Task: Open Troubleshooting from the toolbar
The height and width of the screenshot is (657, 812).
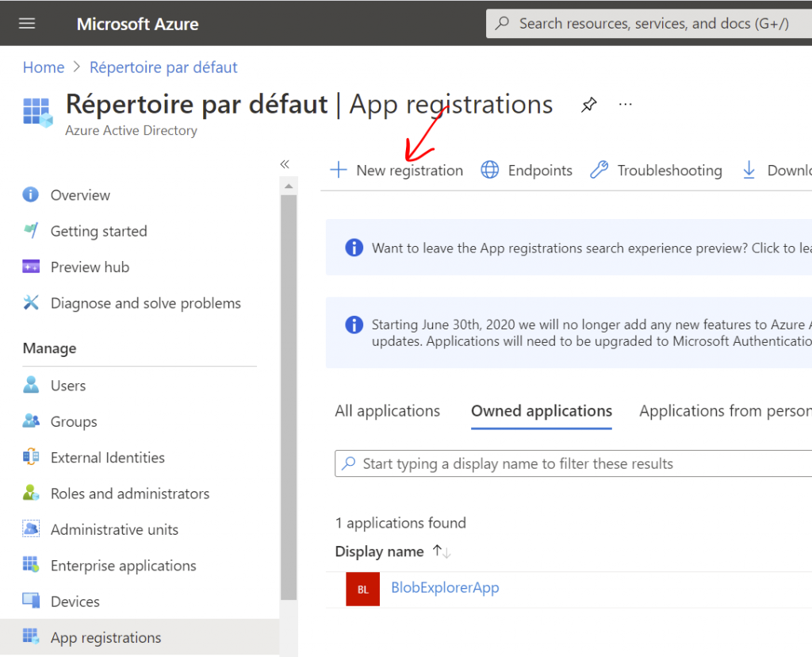Action: coord(656,170)
